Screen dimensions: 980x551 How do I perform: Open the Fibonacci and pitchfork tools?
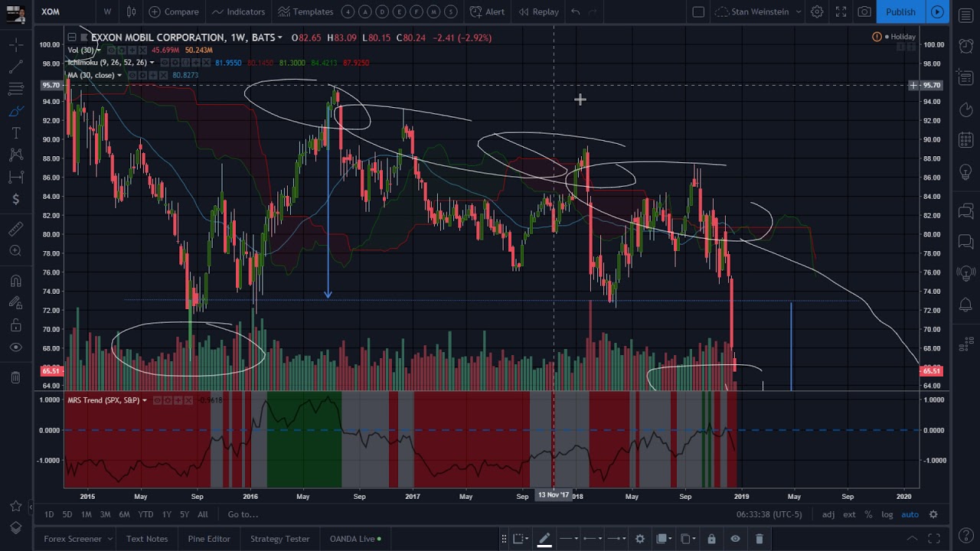(15, 90)
